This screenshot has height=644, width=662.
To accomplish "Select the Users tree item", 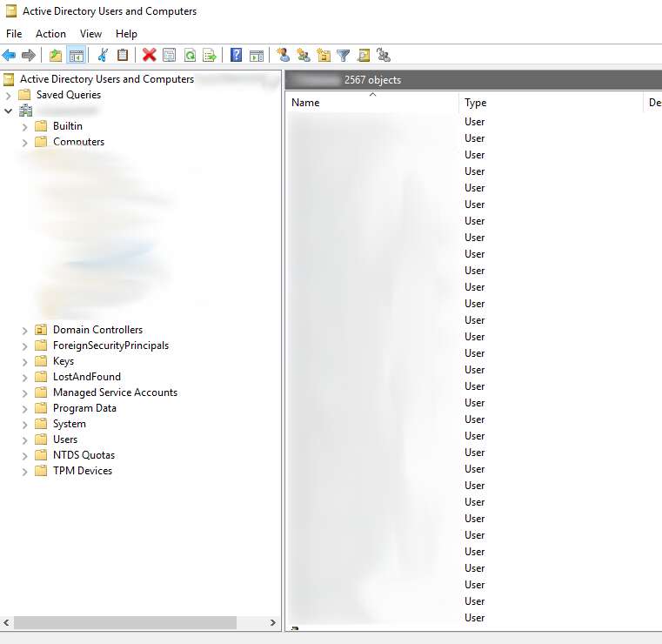I will [x=65, y=439].
